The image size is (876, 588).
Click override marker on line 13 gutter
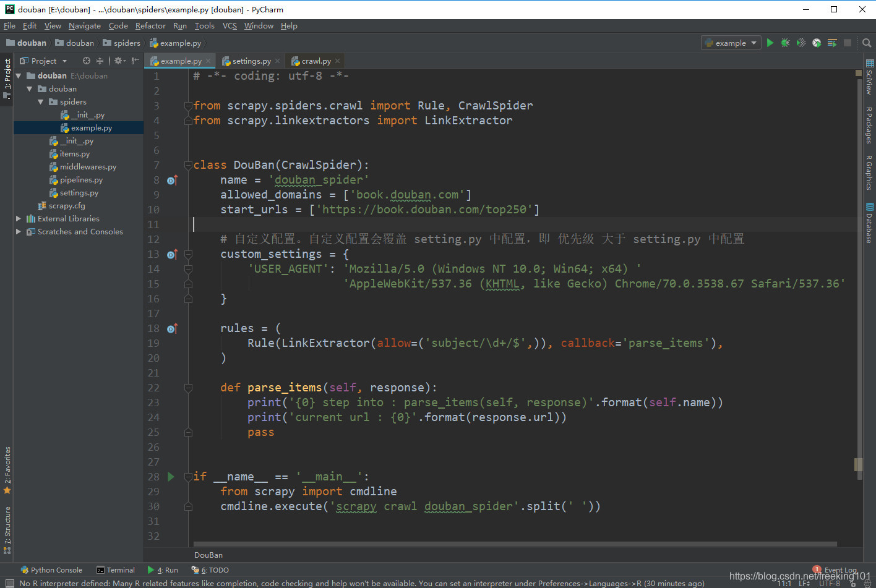tap(172, 254)
